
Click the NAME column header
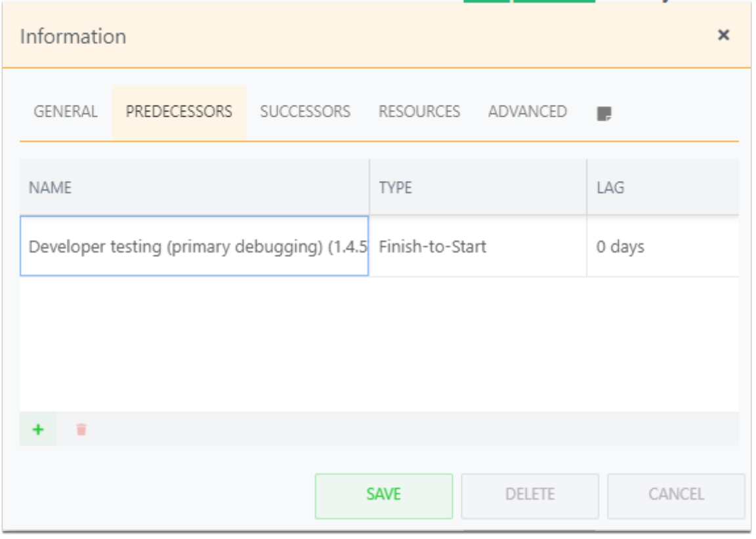(x=194, y=188)
